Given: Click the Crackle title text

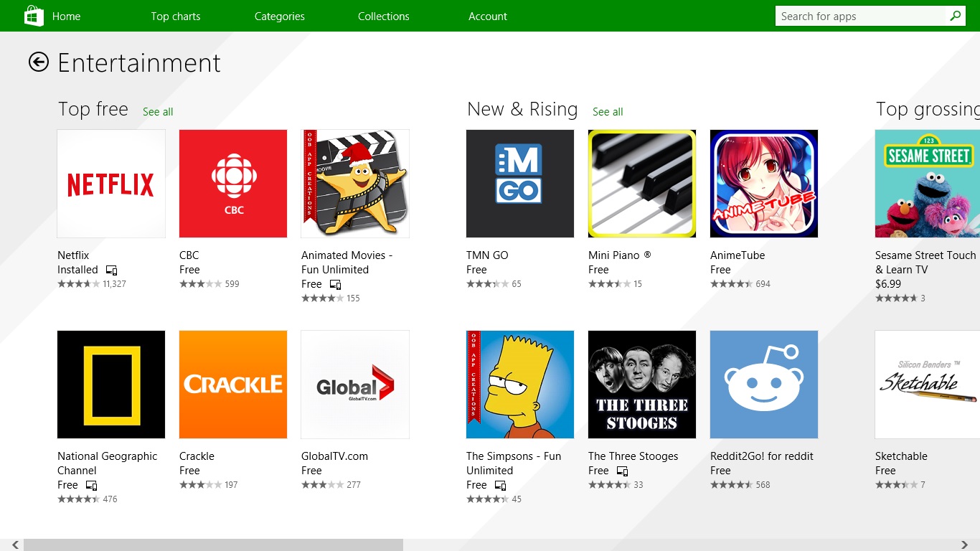Looking at the screenshot, I should [197, 456].
